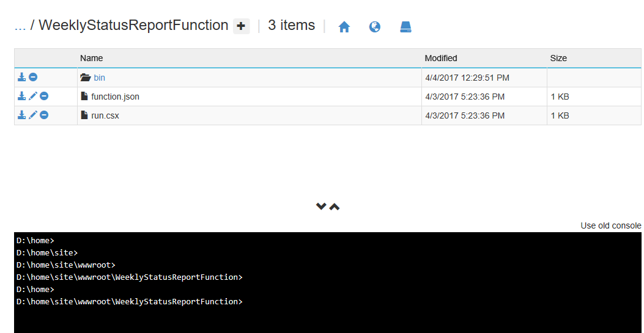Click the Modified column header
This screenshot has height=333, width=644.
pyautogui.click(x=441, y=58)
